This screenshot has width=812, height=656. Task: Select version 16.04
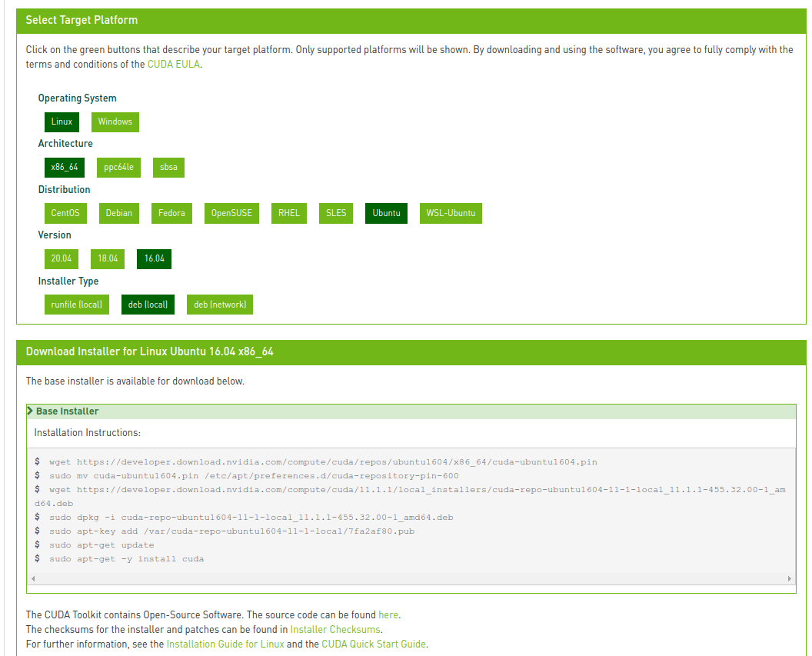tap(155, 259)
